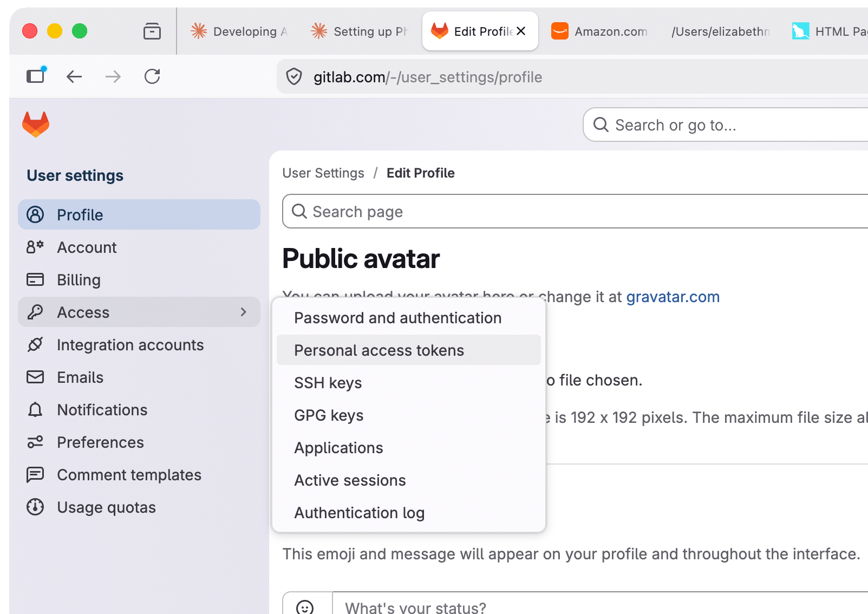Click the Edit Profile breadcrumb

click(421, 173)
